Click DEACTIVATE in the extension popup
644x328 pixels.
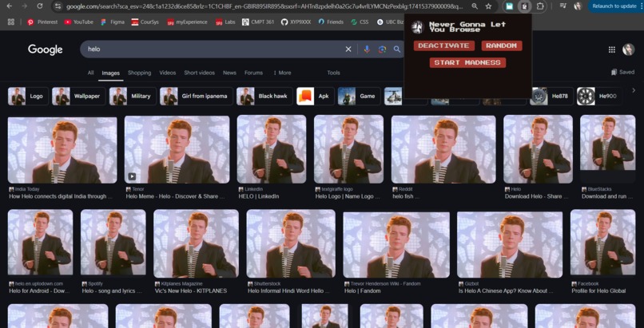click(x=444, y=46)
